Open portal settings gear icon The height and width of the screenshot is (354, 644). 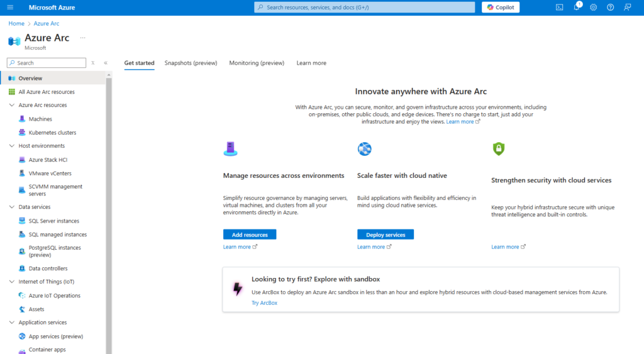[x=594, y=8]
